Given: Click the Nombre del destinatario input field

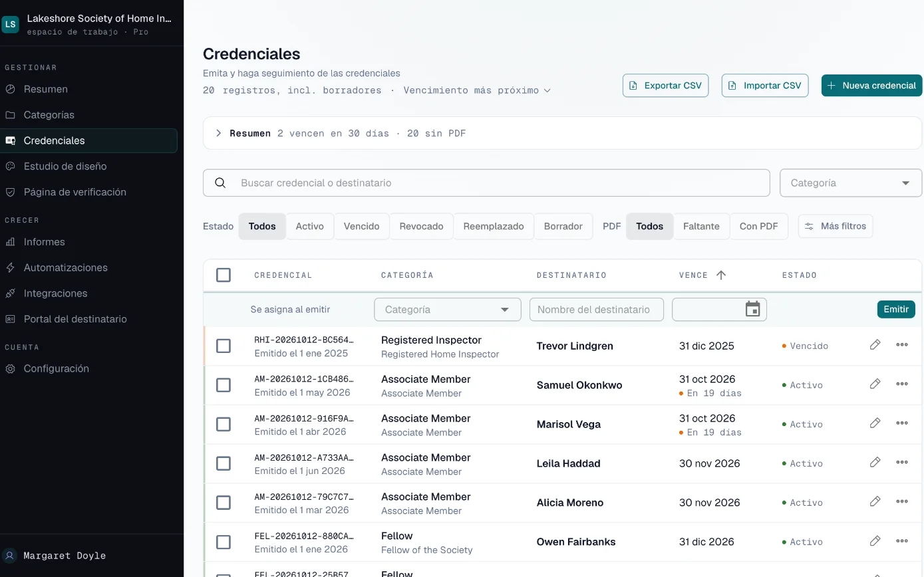Looking at the screenshot, I should 597,309.
